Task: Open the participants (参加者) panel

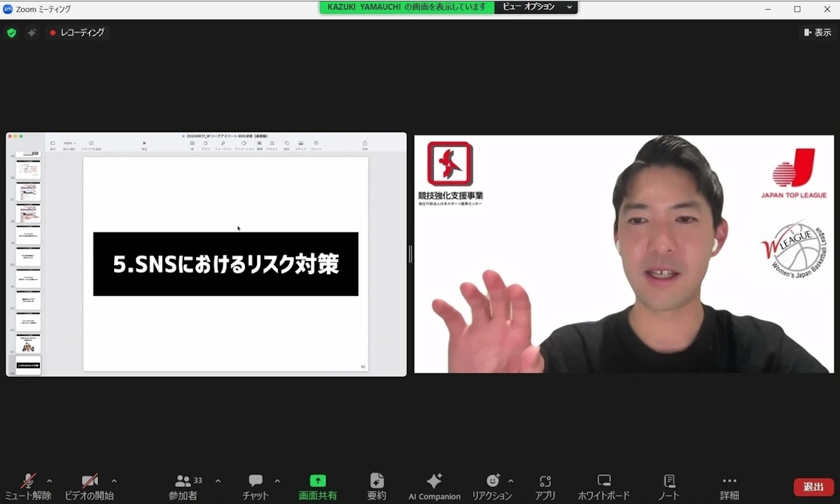Action: pos(183,486)
